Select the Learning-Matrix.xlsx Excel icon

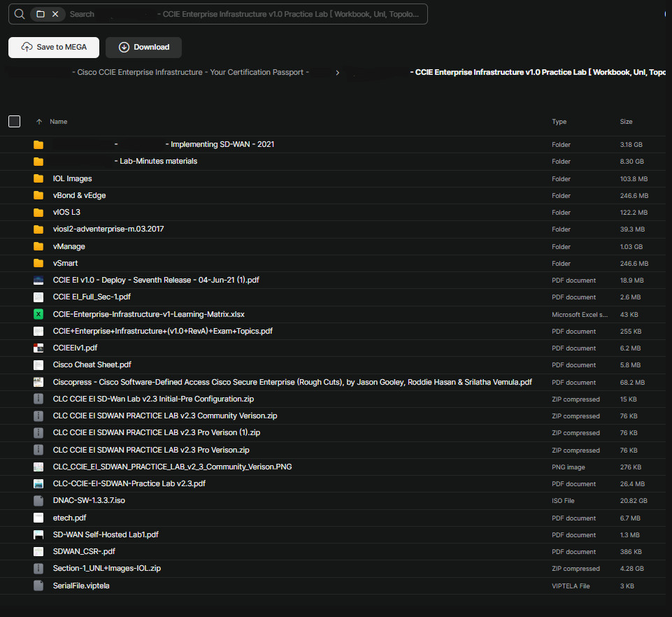pyautogui.click(x=38, y=314)
